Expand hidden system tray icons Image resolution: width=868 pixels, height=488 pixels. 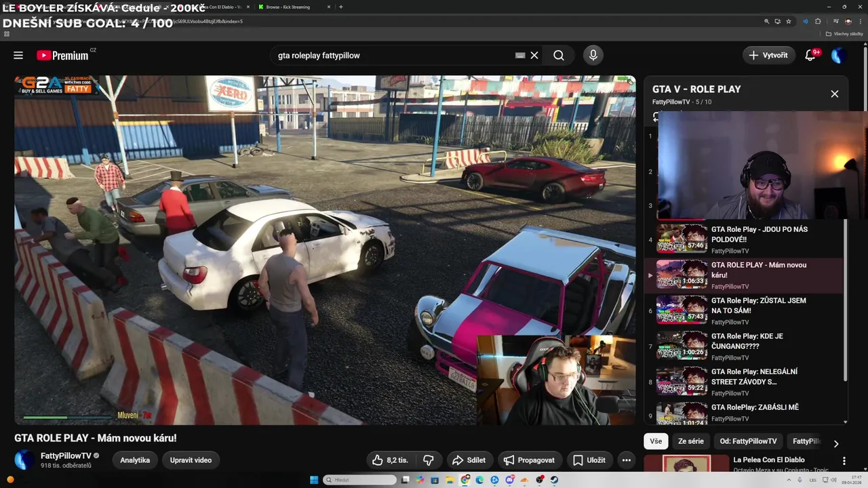(x=789, y=480)
